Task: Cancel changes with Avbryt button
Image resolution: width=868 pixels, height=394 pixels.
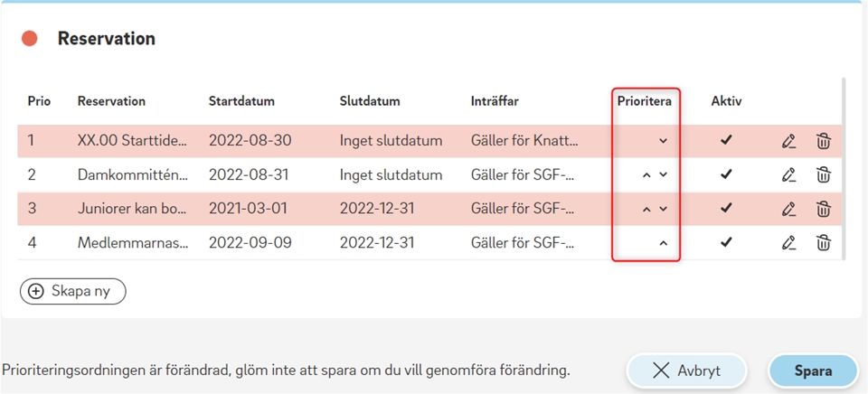Action: [x=687, y=371]
